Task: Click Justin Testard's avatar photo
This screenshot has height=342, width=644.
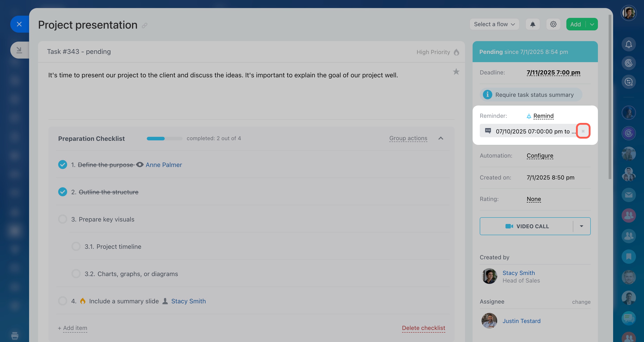Action: pos(489,321)
